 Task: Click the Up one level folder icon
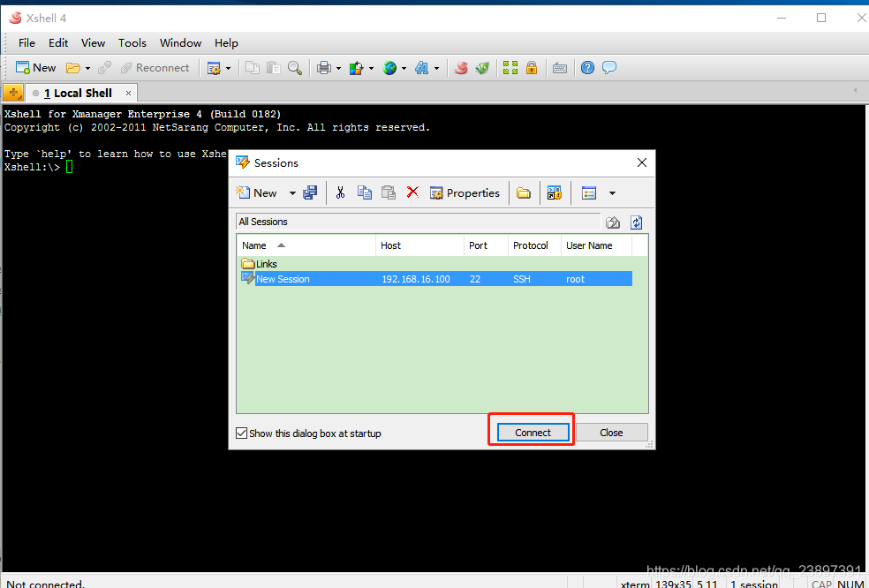(x=612, y=222)
